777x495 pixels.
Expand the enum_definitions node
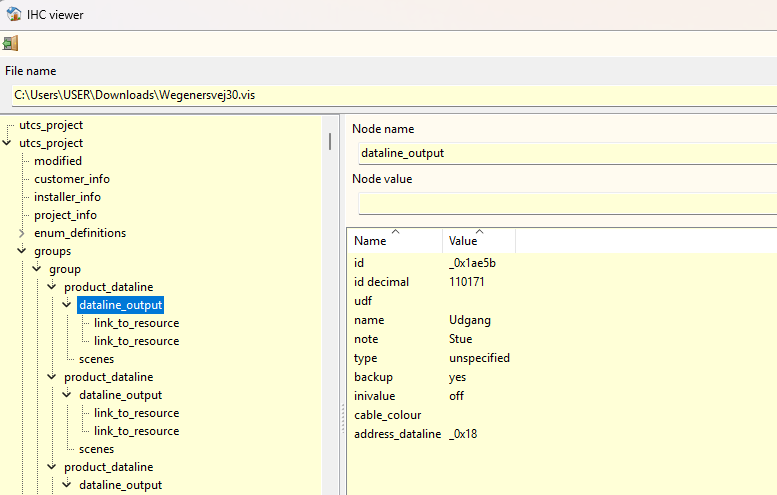[x=22, y=233]
